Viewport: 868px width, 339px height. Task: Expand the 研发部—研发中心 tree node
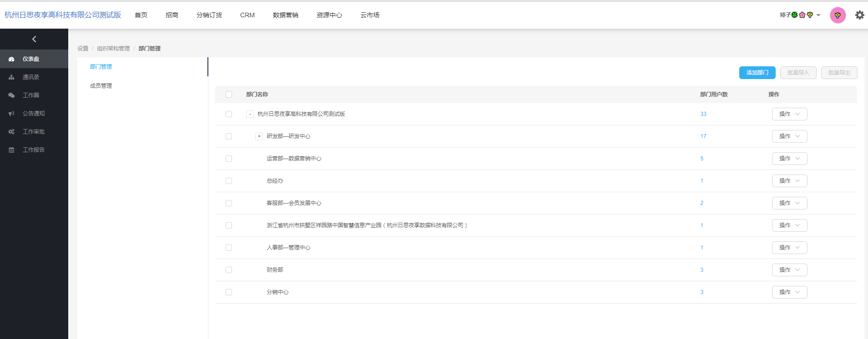tap(259, 136)
